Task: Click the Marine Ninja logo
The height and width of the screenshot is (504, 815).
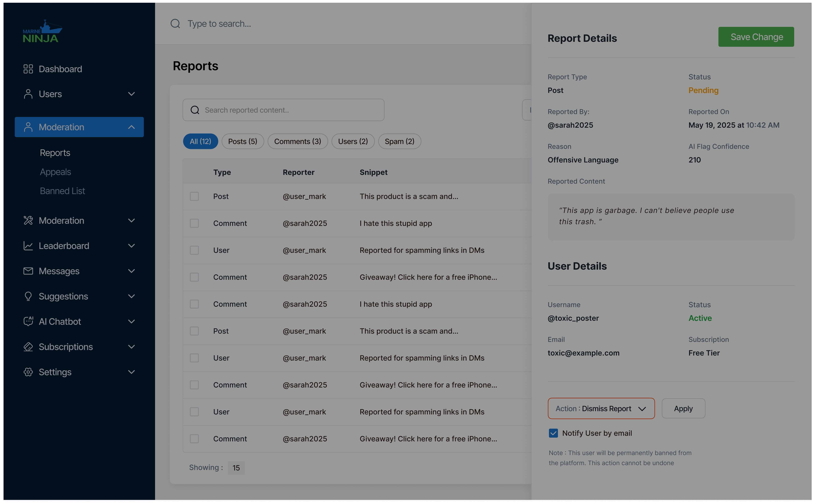Action: point(42,32)
